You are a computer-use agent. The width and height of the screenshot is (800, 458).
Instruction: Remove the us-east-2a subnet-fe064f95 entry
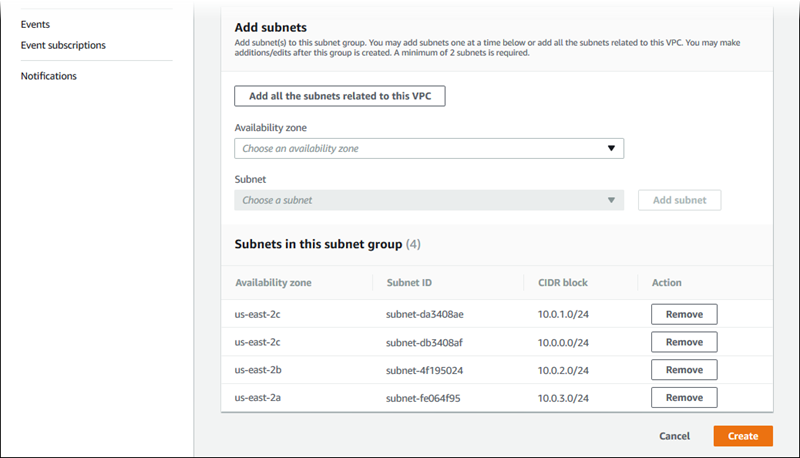[x=684, y=398]
